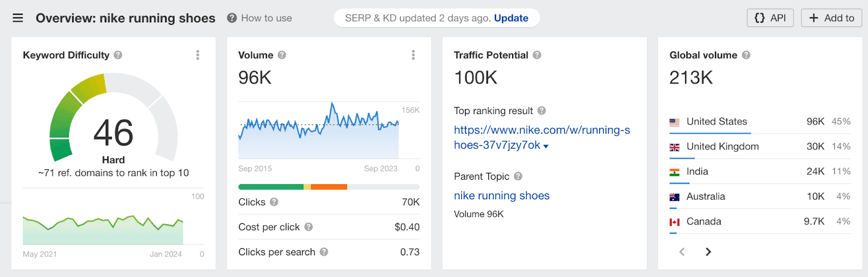Open the hamburger menu icon
The height and width of the screenshot is (277, 868).
18,18
